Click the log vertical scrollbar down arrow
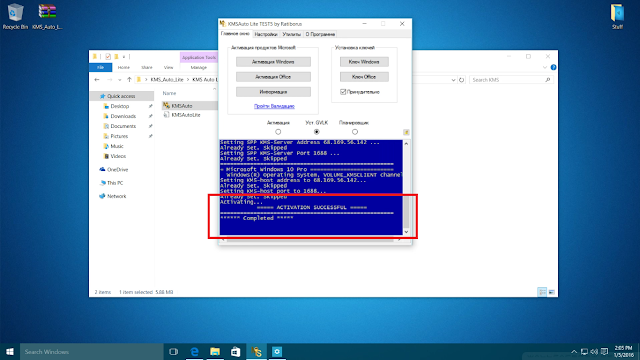The height and width of the screenshot is (360, 640). [406, 232]
